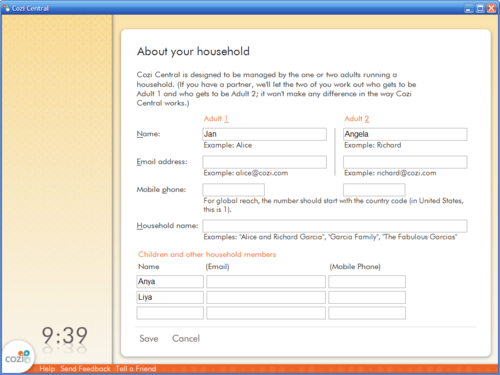Close the Cozi Central window

point(491,8)
